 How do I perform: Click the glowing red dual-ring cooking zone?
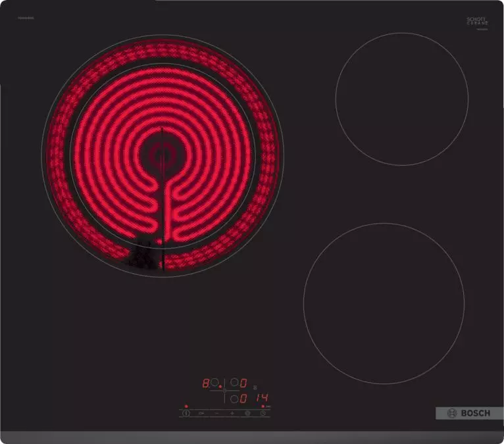click(163, 156)
